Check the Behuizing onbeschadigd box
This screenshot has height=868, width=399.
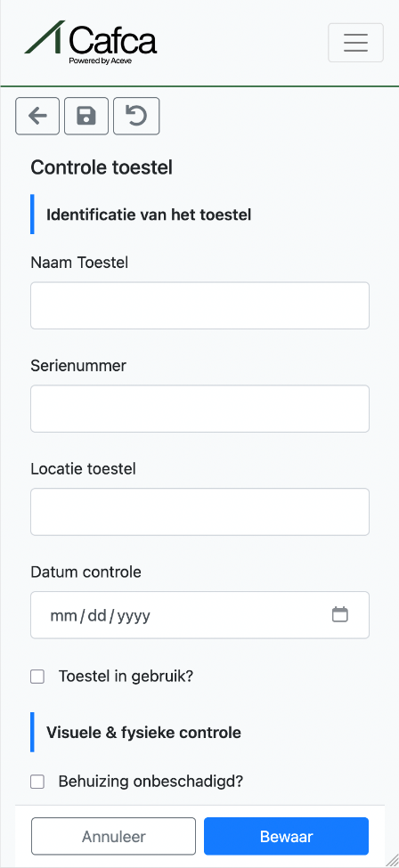pyautogui.click(x=37, y=782)
